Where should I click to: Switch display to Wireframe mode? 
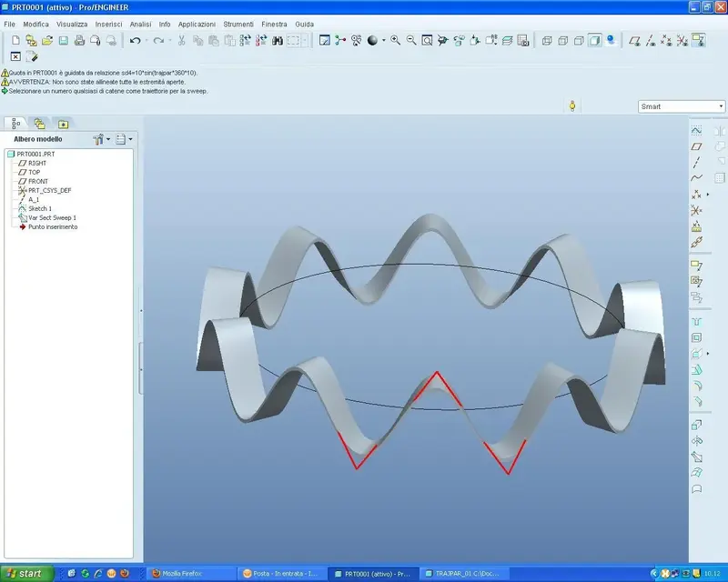click(547, 40)
